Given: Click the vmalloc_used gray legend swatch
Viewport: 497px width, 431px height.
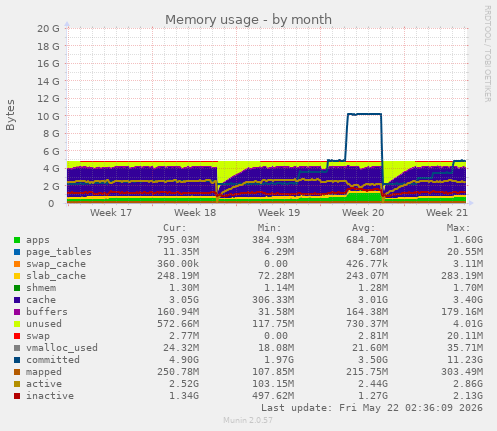Looking at the screenshot, I should 17,348.
